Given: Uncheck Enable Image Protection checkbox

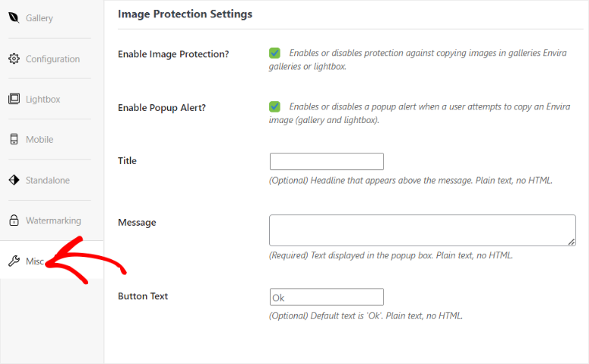Looking at the screenshot, I should click(x=274, y=53).
